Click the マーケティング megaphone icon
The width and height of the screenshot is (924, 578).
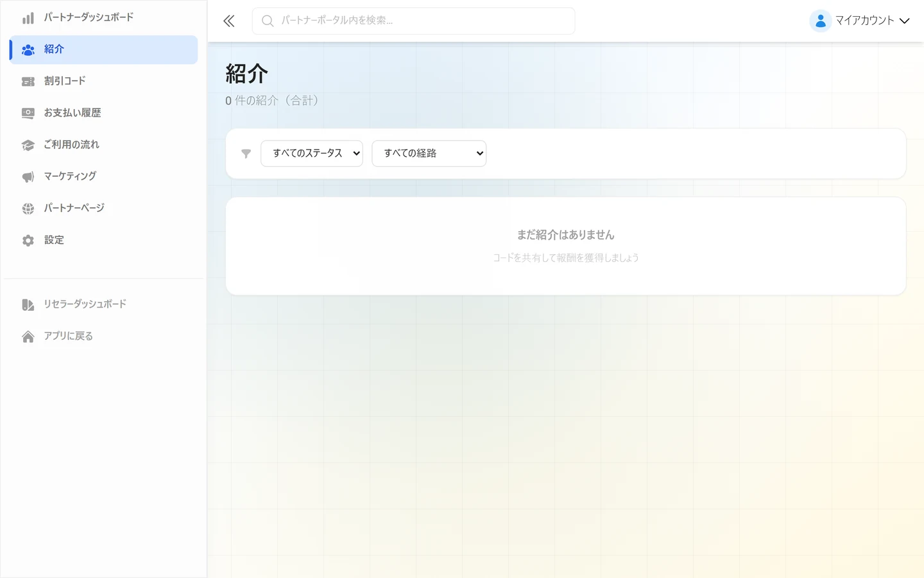click(x=28, y=177)
